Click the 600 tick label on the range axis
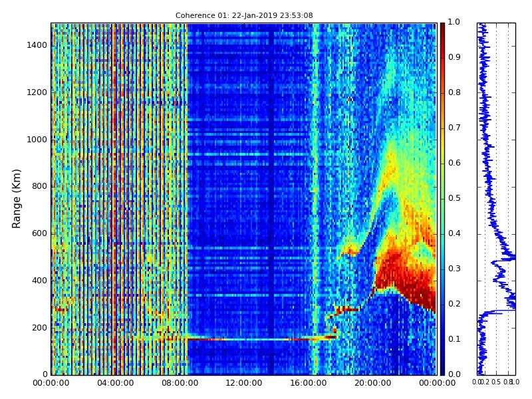This screenshot has width=532, height=399. coord(39,233)
